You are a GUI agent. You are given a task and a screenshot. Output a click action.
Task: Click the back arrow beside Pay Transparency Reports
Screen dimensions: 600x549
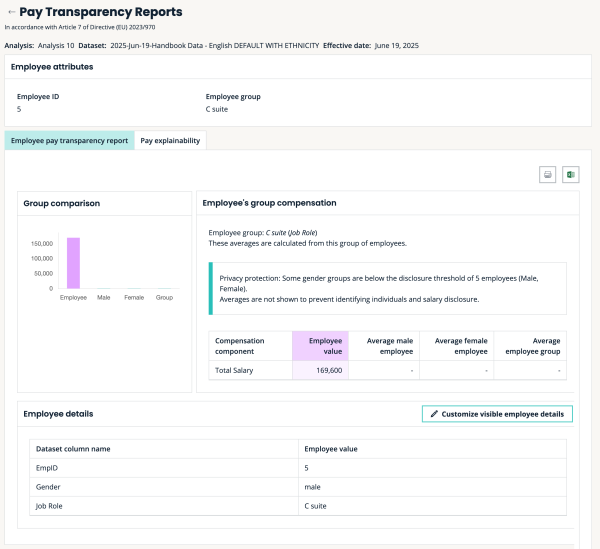point(11,12)
